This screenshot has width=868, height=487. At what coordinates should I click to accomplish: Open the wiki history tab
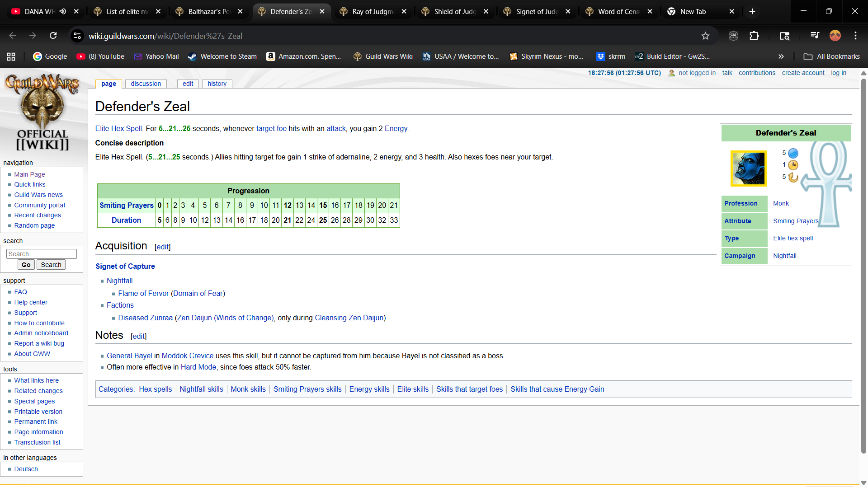[x=217, y=84]
